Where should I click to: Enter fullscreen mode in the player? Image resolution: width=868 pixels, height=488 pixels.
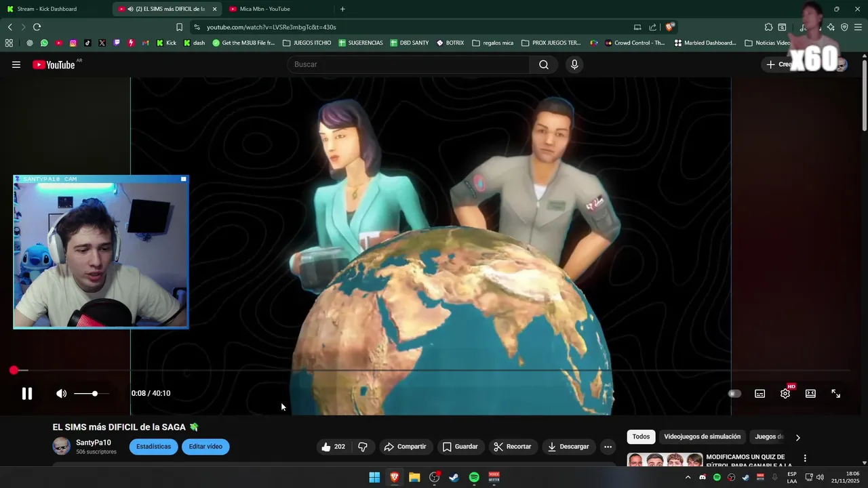click(x=836, y=393)
